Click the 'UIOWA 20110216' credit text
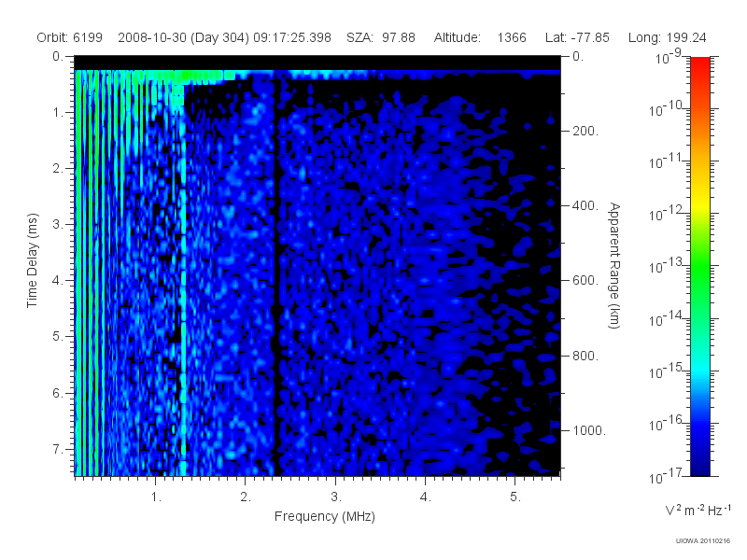The height and width of the screenshot is (560, 747). click(703, 541)
